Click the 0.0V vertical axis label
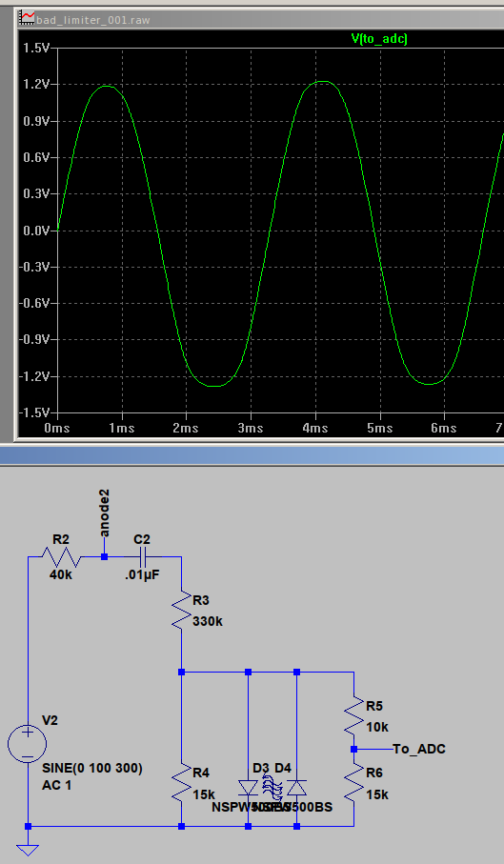504x864 pixels. (36, 231)
